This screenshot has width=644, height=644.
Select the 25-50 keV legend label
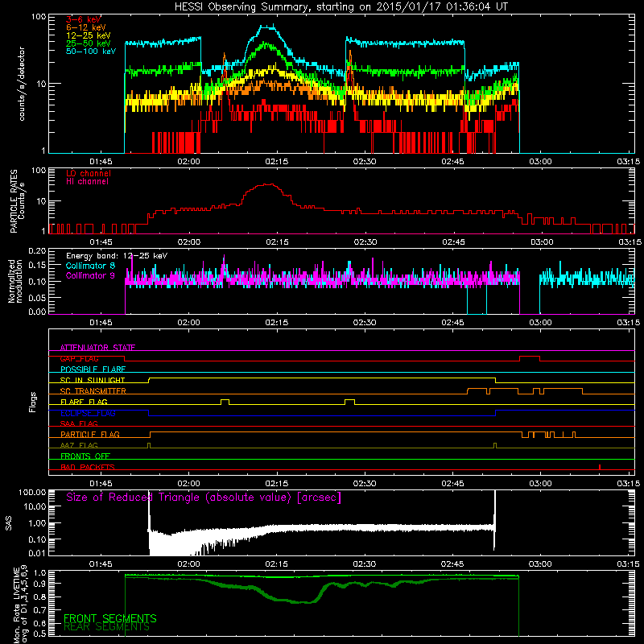point(89,43)
